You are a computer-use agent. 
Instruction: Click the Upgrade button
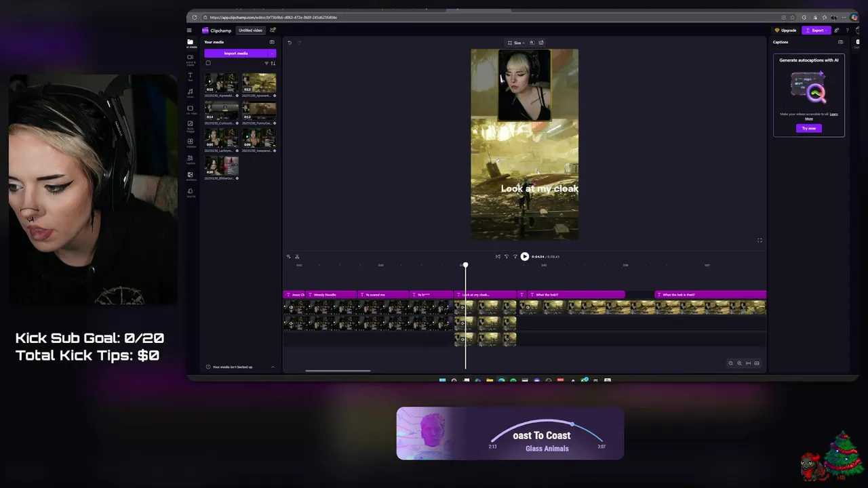pyautogui.click(x=786, y=30)
